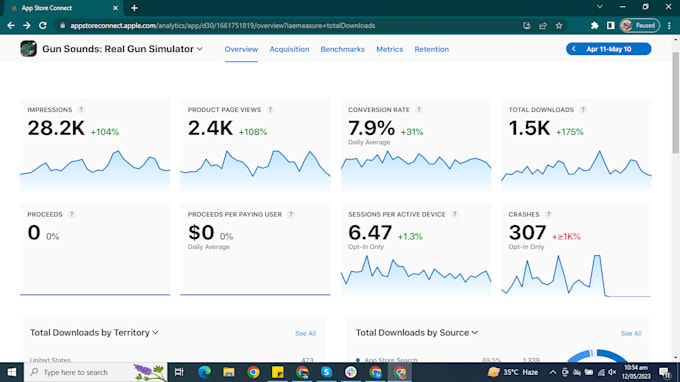Close the App Store Connect tab

click(115, 8)
